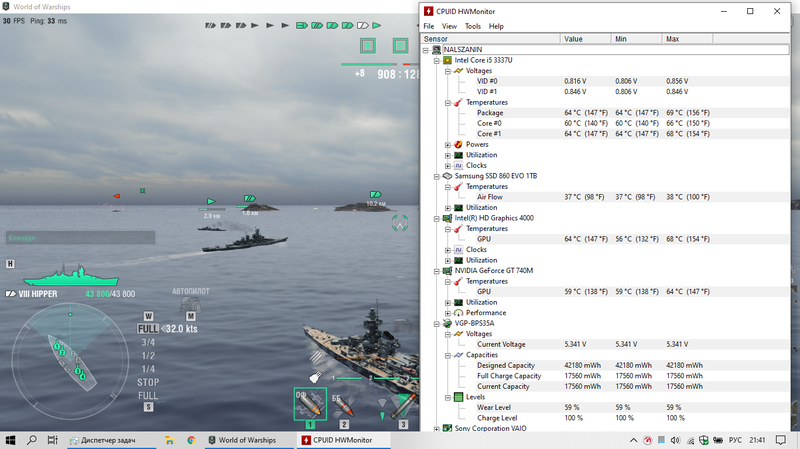Image resolution: width=800 pixels, height=449 pixels.
Task: Collapse the Intel HD Graphics 4000 node
Action: pos(437,218)
